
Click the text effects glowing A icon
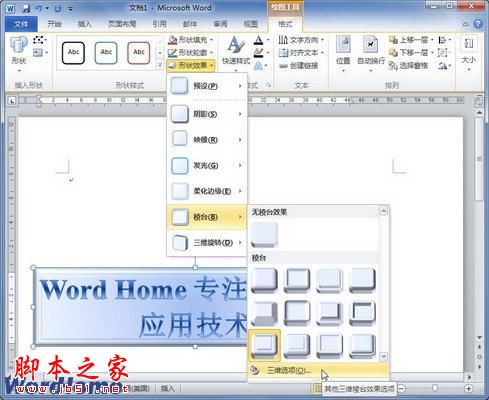coord(258,66)
